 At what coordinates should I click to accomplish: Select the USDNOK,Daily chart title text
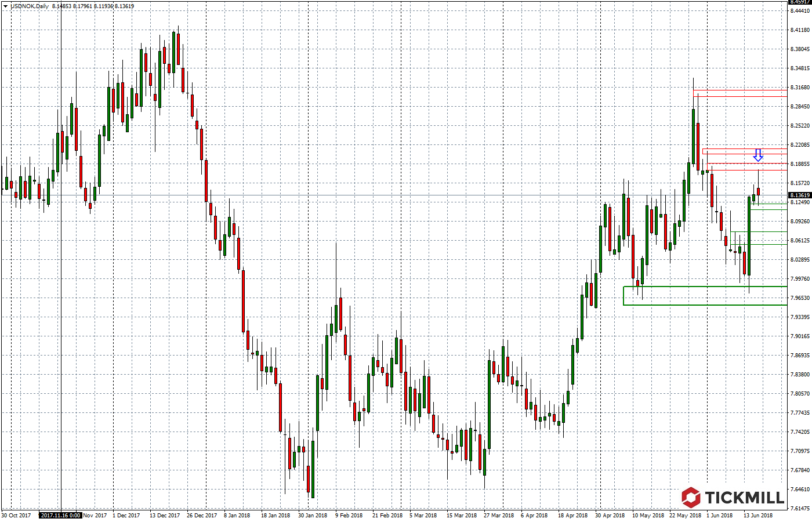(30, 6)
